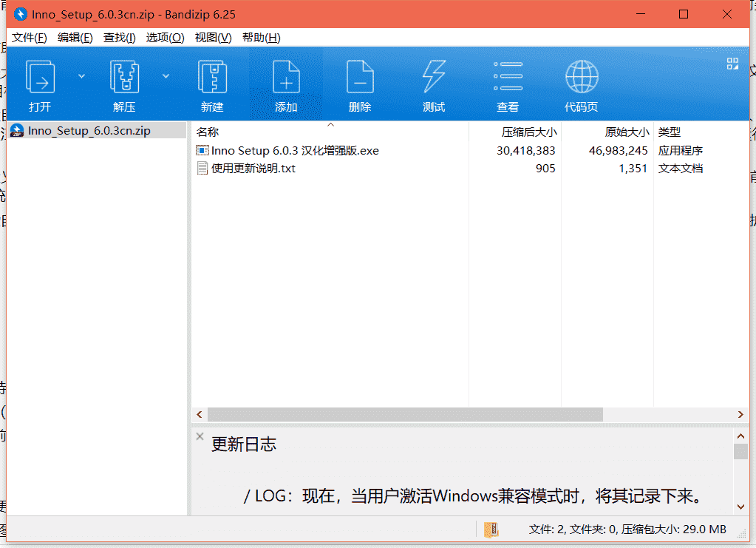Click the sort arrow above name column
The height and width of the screenshot is (548, 756).
(x=330, y=125)
